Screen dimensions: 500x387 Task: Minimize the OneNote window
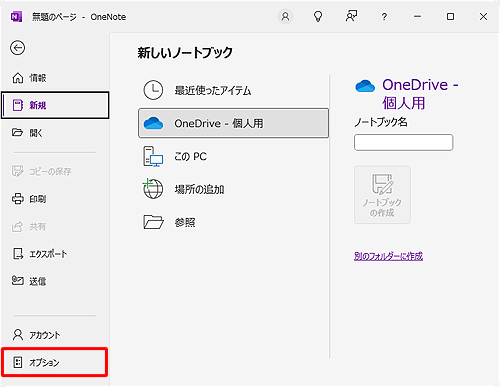coord(417,16)
